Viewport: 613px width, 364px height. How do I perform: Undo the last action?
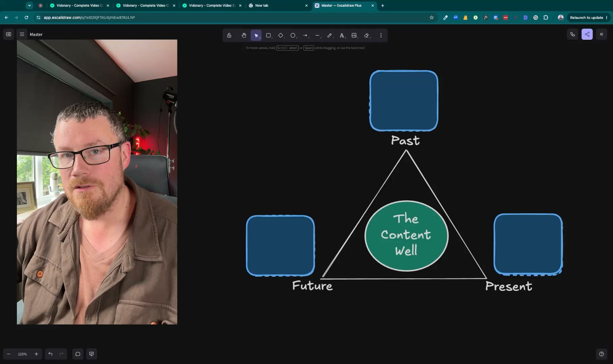click(51, 354)
